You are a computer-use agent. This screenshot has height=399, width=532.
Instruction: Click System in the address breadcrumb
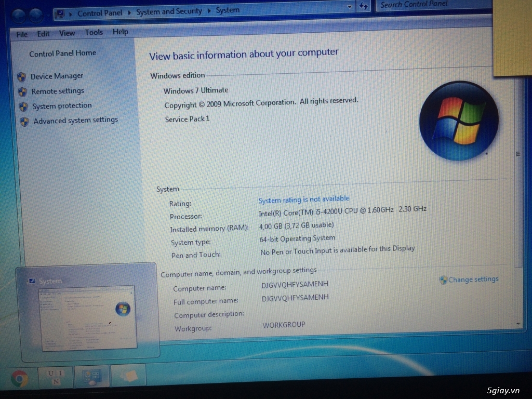228,10
